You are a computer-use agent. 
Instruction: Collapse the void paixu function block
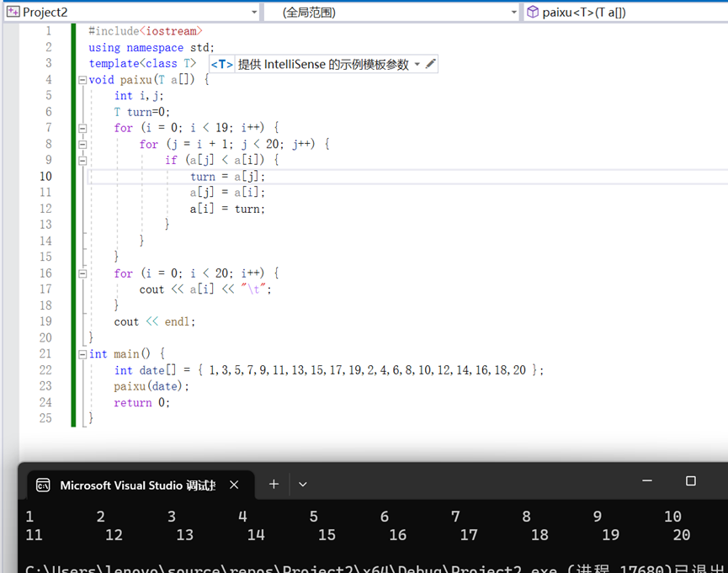[x=82, y=80]
